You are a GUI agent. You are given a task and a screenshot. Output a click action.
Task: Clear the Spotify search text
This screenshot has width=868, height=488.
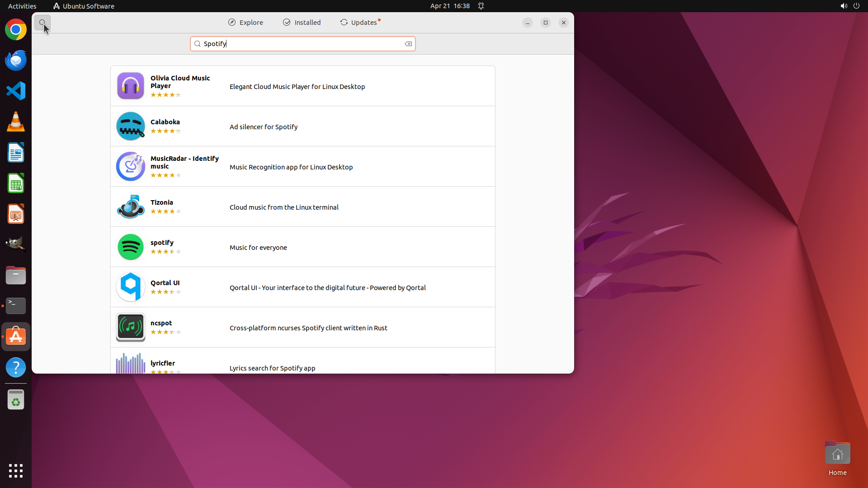(x=408, y=44)
